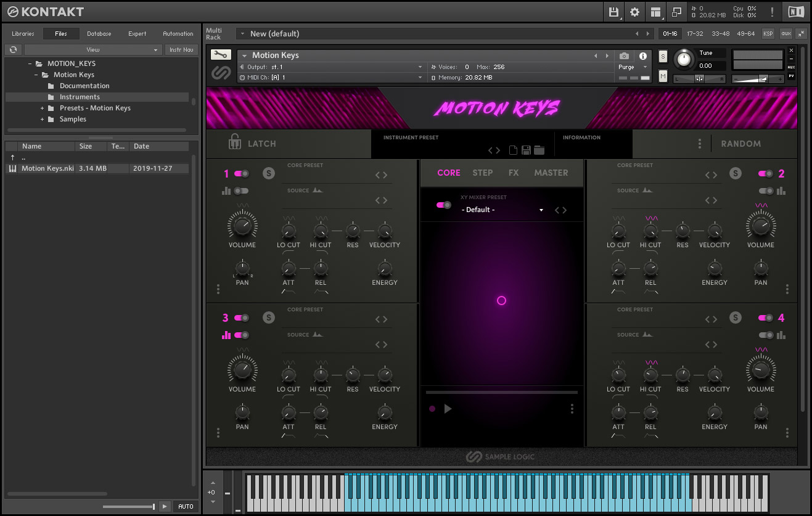Collapse the MOTION_KEYS folder
The width and height of the screenshot is (812, 516).
click(x=30, y=64)
